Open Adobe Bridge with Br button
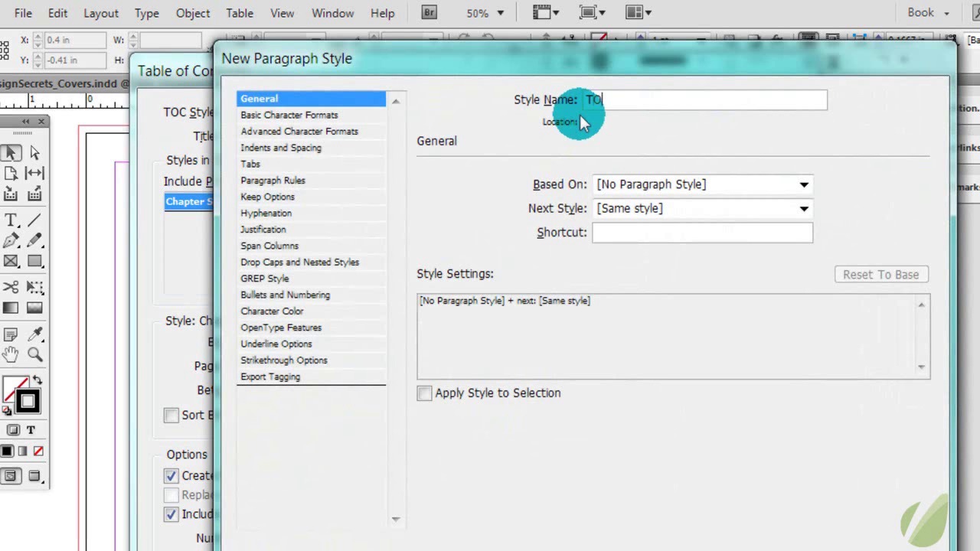The image size is (980, 551). coord(429,12)
